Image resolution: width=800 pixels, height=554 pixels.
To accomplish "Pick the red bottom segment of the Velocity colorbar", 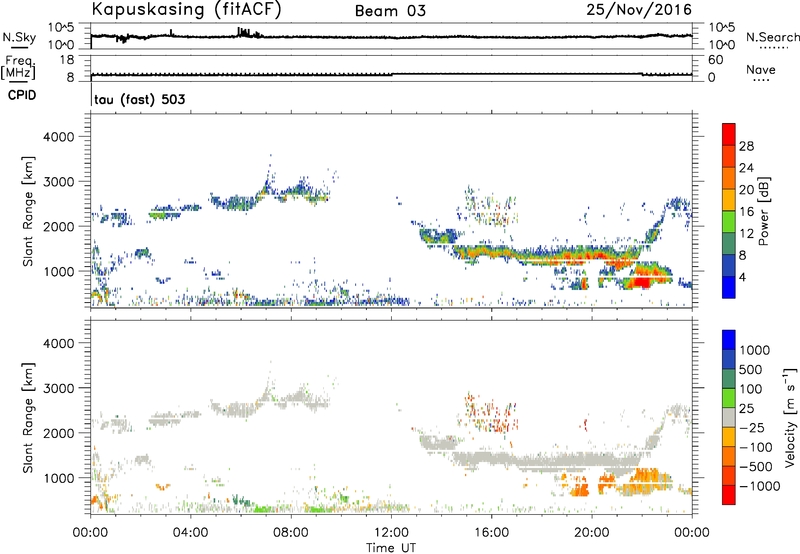I will pyautogui.click(x=729, y=495).
